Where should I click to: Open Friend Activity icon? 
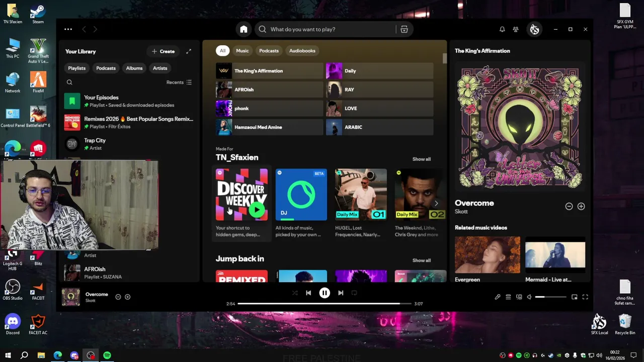[x=516, y=29]
